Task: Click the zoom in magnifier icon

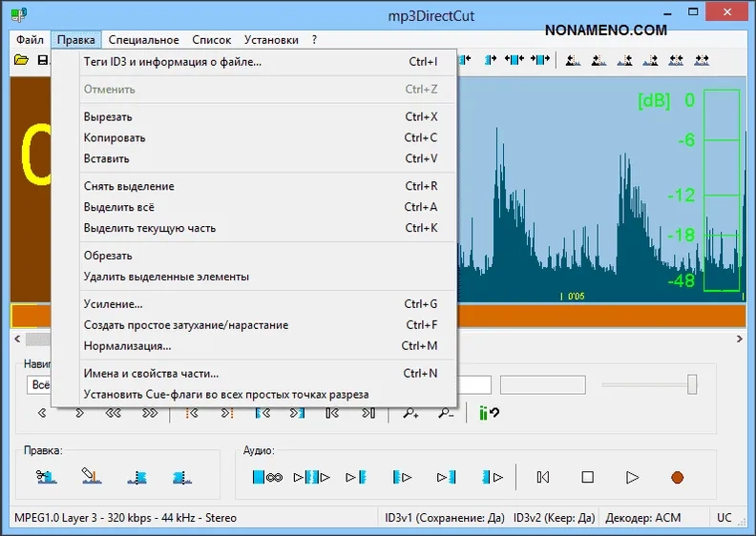Action: point(410,413)
